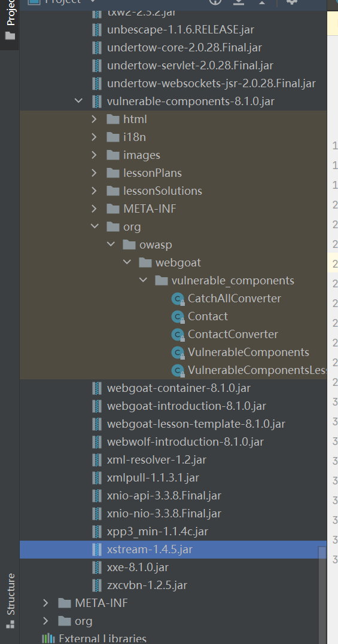This screenshot has width=338, height=644.
Task: Expand the bottom META-INF folder
Action: pos(46,603)
